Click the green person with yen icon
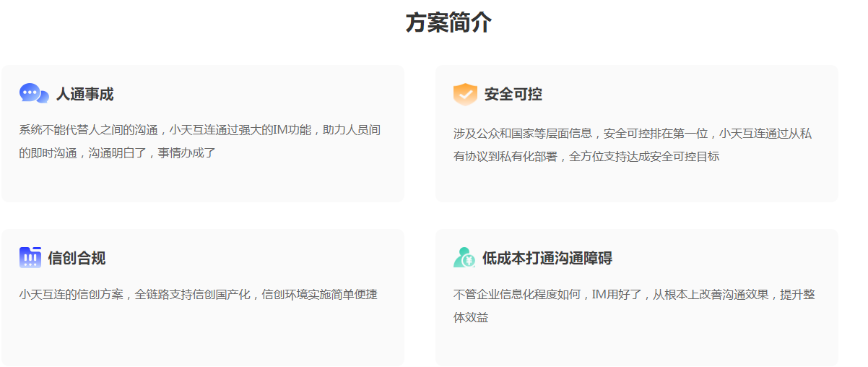868x367 pixels. pyautogui.click(x=464, y=258)
